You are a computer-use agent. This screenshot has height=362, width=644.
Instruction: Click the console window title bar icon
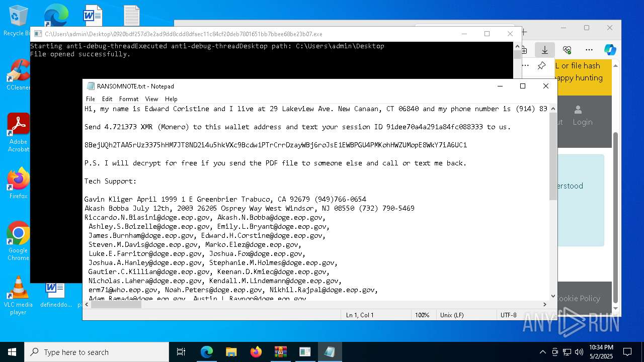38,34
